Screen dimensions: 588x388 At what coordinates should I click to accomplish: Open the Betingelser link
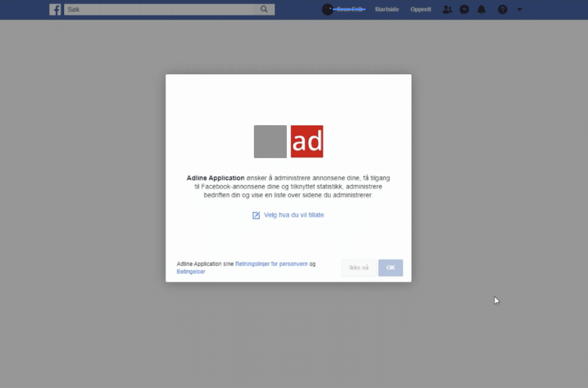(x=191, y=272)
